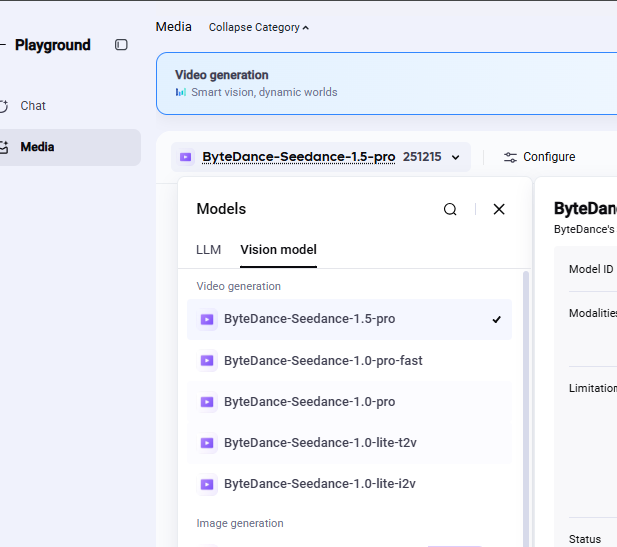Switch to the LLM tab
This screenshot has width=617, height=547.
coord(208,250)
